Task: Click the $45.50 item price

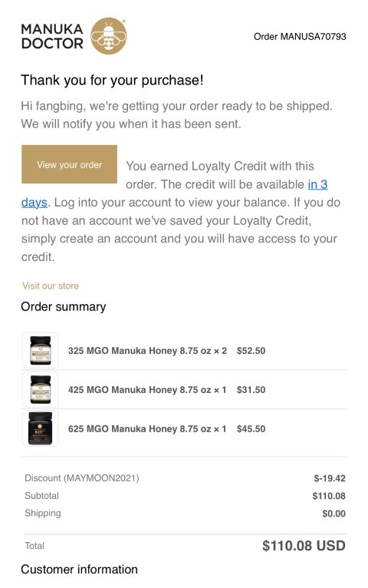Action: [x=251, y=428]
